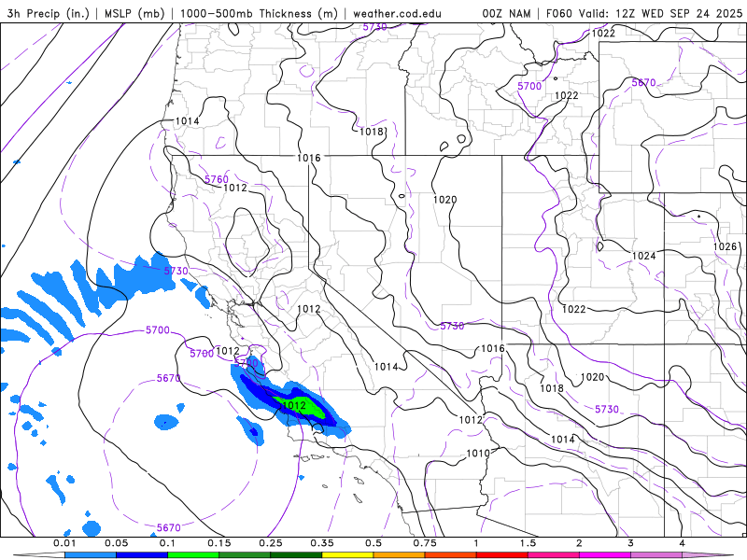This screenshot has width=747, height=560.
Task: Click the '1010' isobar label
Action: click(x=478, y=454)
